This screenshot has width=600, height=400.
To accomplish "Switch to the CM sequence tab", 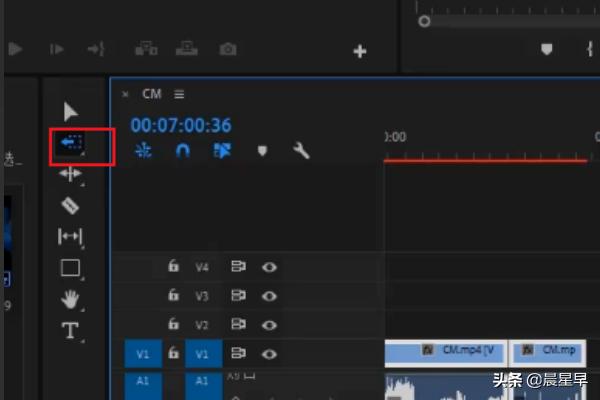I will (151, 94).
